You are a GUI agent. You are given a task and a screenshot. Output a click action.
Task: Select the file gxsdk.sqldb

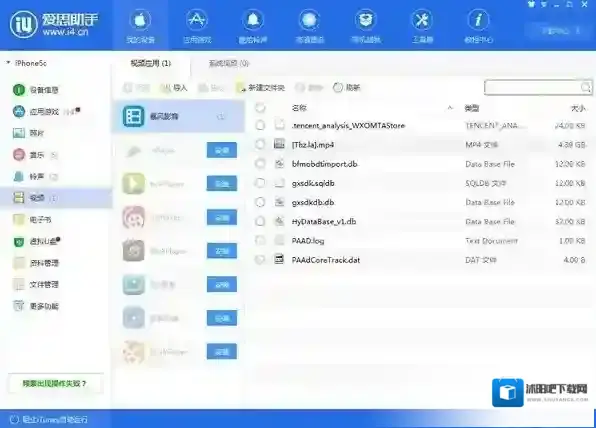click(x=313, y=183)
